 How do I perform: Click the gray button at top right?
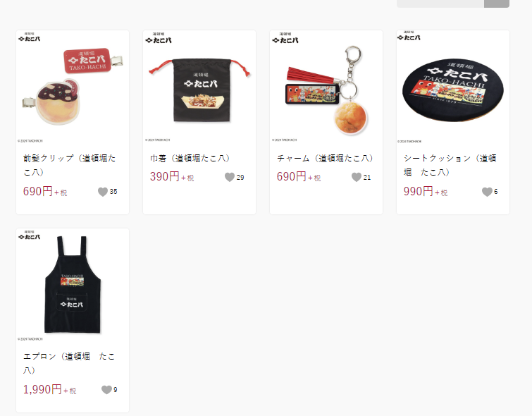click(496, 4)
